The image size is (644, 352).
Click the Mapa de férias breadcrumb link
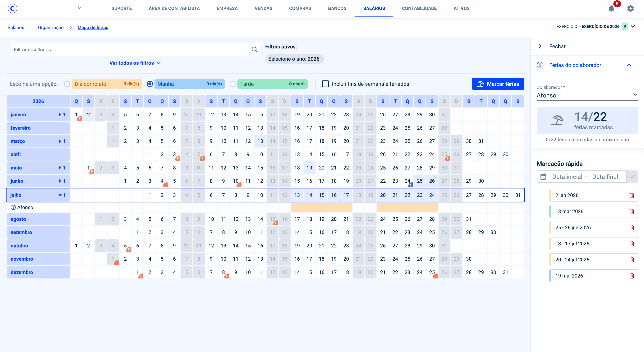(x=93, y=27)
